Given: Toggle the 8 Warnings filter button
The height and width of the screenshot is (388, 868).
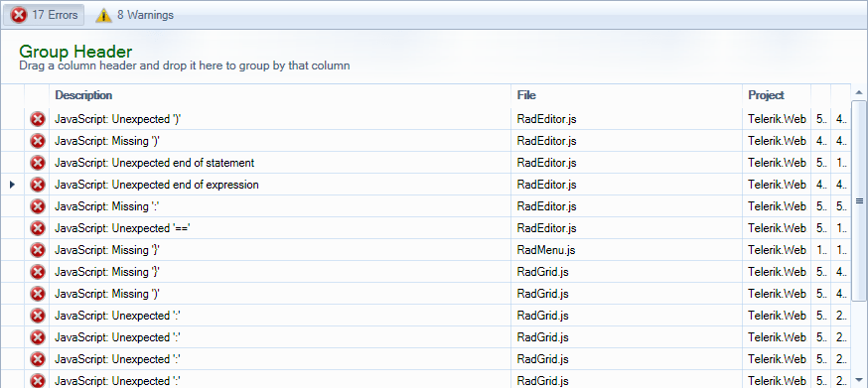Looking at the screenshot, I should point(134,15).
